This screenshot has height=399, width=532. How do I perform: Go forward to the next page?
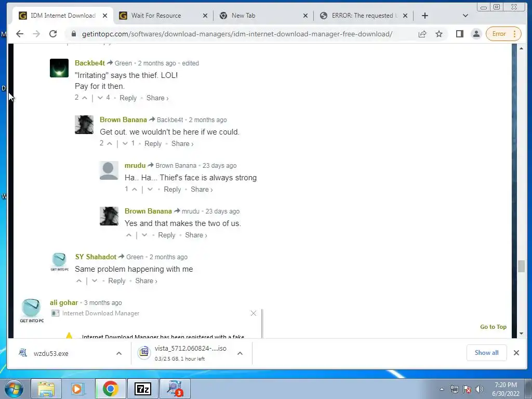(x=36, y=34)
